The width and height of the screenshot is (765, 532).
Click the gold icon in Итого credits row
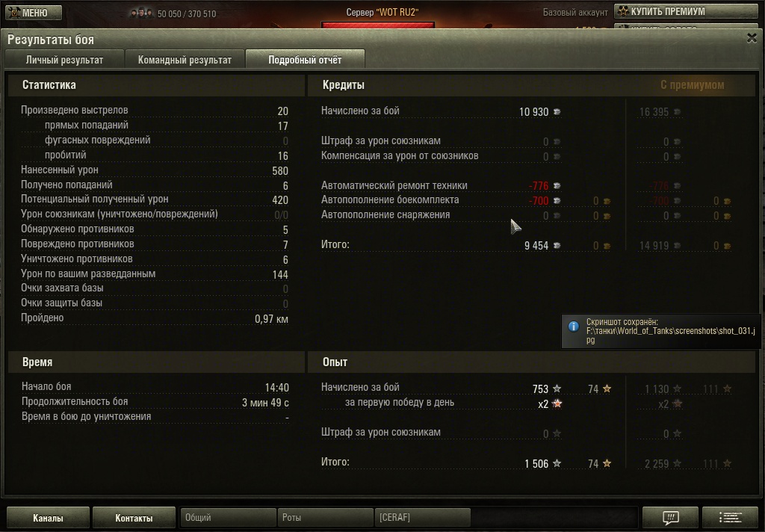click(607, 246)
